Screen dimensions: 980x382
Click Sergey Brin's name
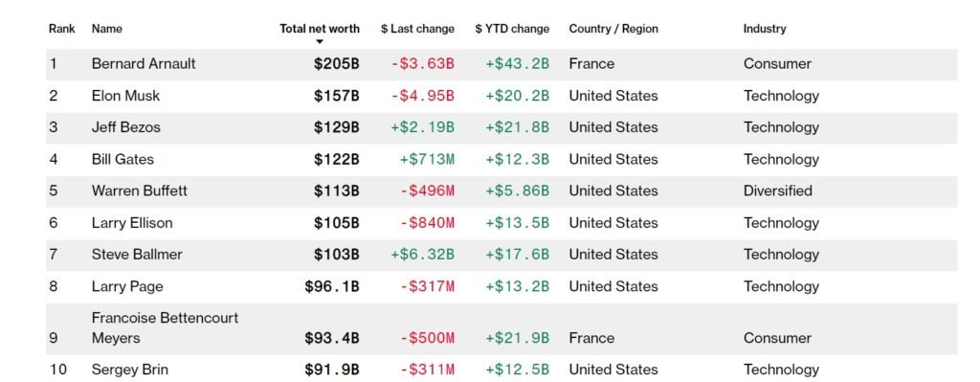pyautogui.click(x=129, y=370)
